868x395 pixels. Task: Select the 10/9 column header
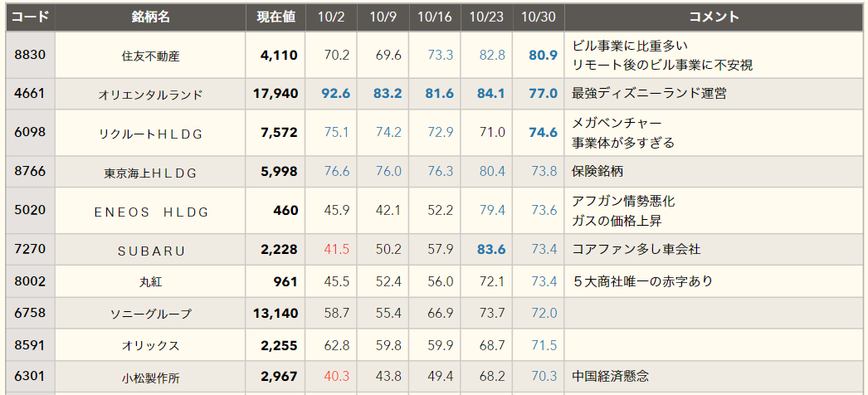click(383, 17)
